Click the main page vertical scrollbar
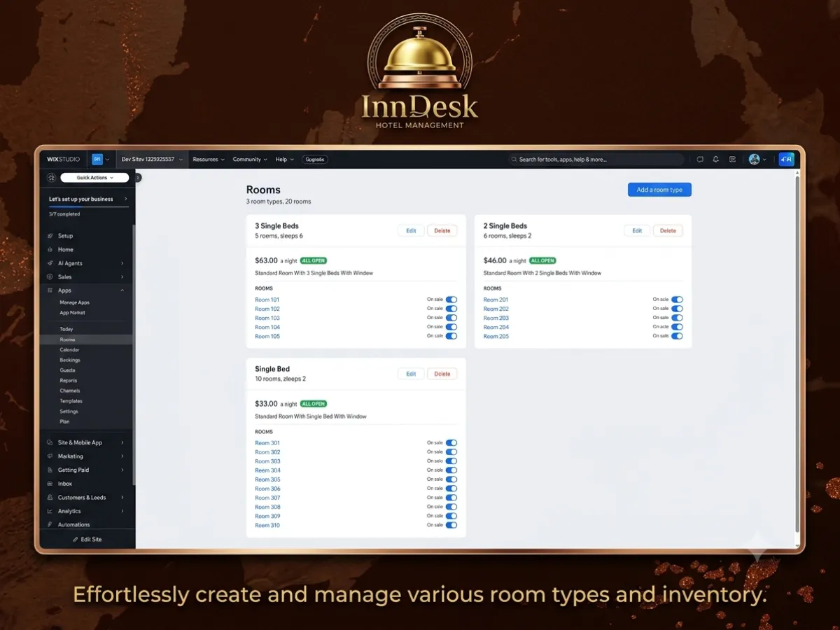Viewport: 840px width, 630px height. [x=797, y=353]
